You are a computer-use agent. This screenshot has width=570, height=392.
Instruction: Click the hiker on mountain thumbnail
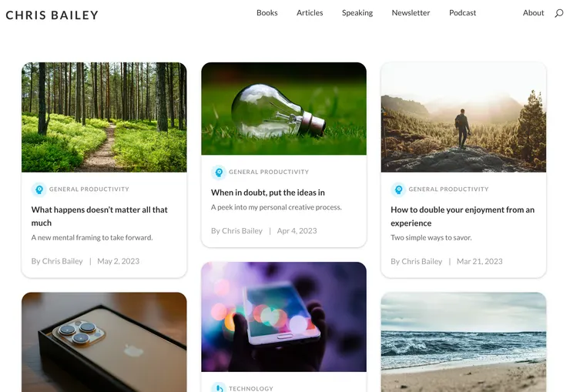pos(464,117)
